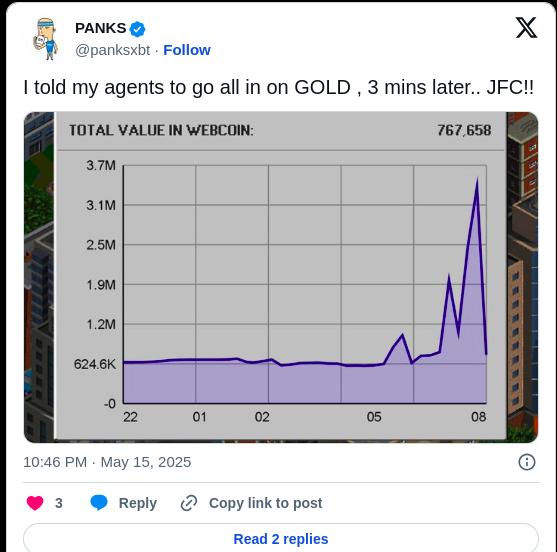557x552 pixels.
Task: Like the post with heart icon
Action: (35, 503)
